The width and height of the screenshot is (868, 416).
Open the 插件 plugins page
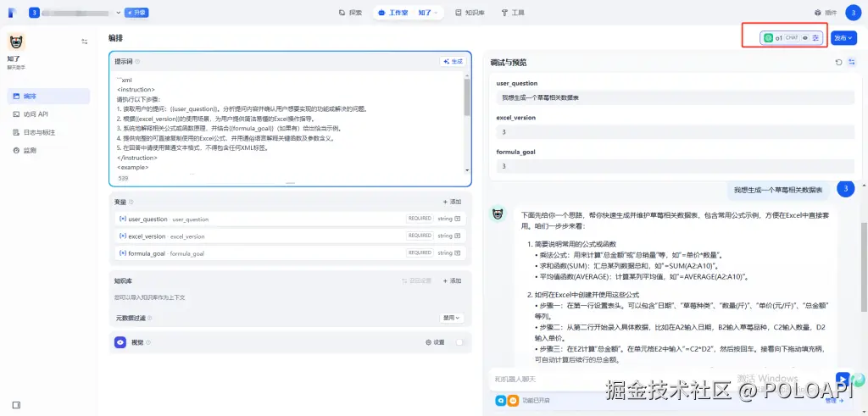826,13
